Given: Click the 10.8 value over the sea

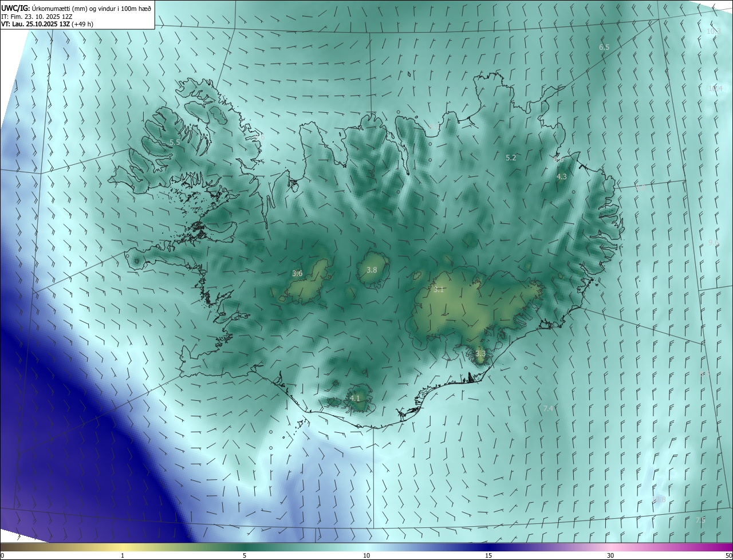Looking at the screenshot, I should (x=659, y=500).
